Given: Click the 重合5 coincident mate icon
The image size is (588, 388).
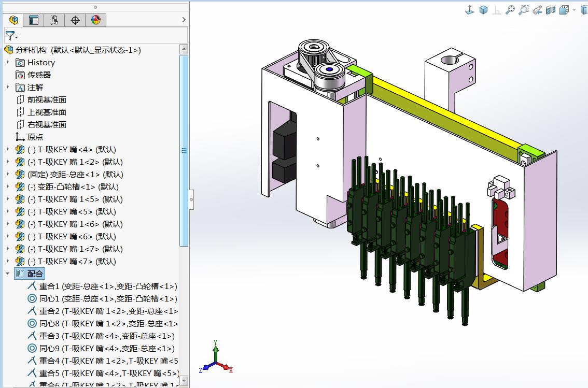Looking at the screenshot, I should click(x=32, y=372).
